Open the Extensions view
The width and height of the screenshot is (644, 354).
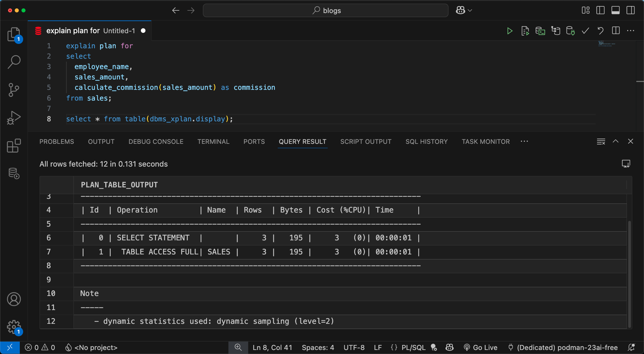click(x=14, y=145)
